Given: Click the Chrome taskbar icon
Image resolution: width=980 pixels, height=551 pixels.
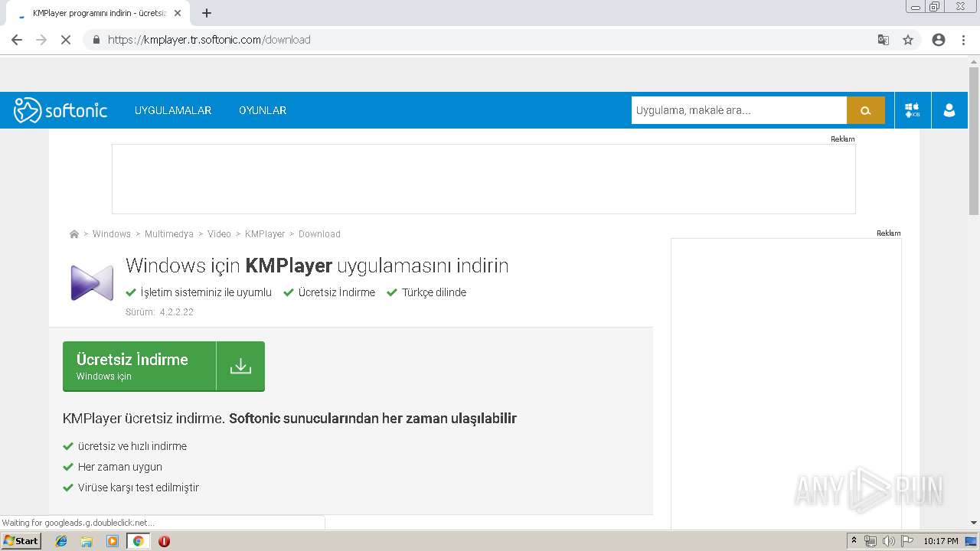Looking at the screenshot, I should tap(138, 541).
